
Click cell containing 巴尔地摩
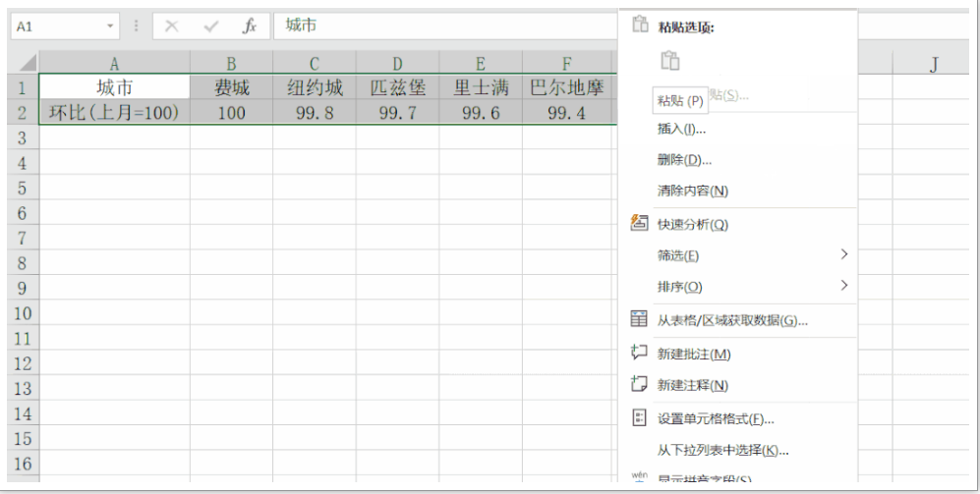point(567,87)
